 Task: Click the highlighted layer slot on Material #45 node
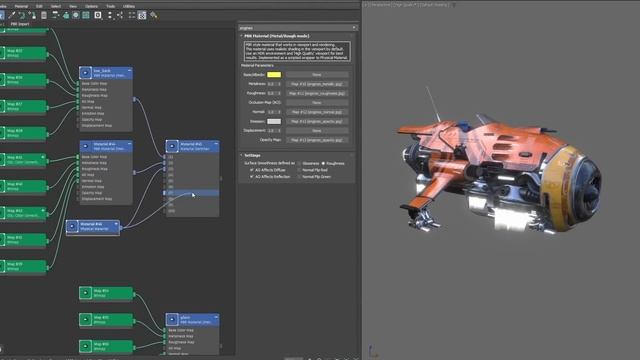pos(191,192)
